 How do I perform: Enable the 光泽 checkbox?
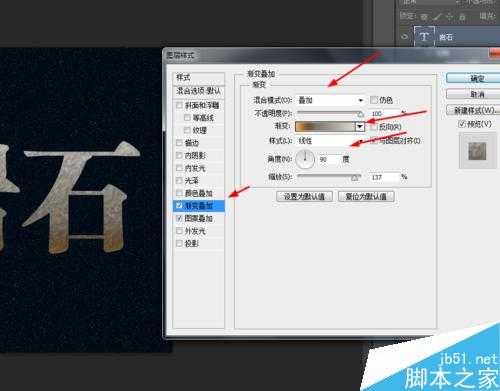click(x=179, y=180)
